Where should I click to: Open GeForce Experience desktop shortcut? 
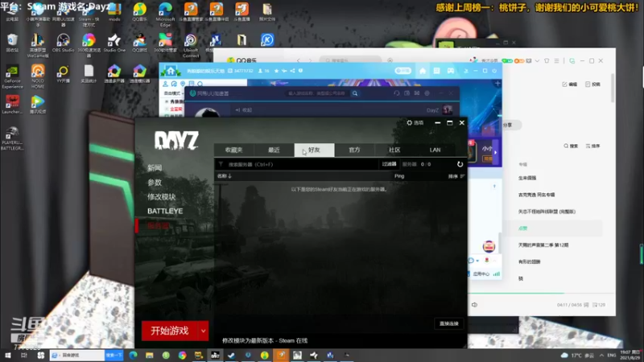12,77
